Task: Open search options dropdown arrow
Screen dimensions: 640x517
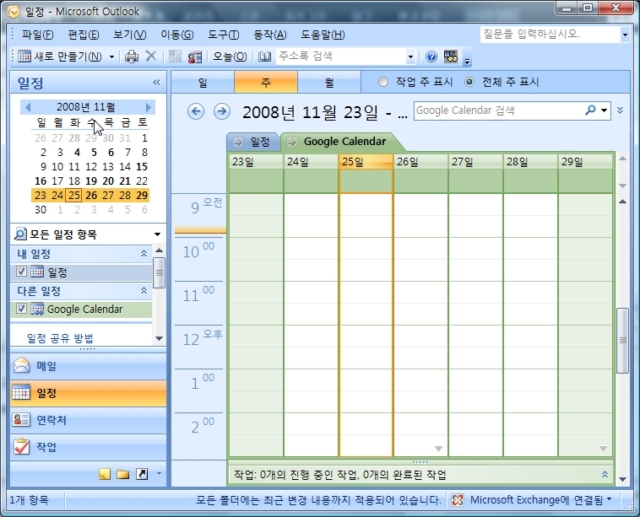Action: pyautogui.click(x=604, y=111)
